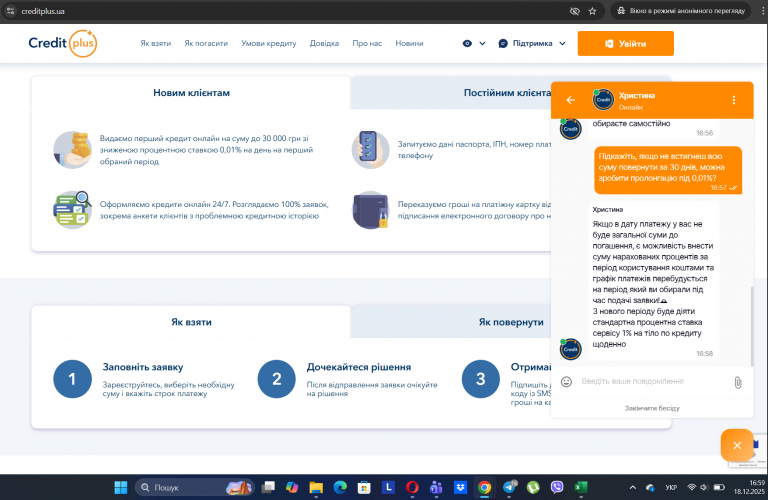
Task: Switch to the Як повернути tab
Action: click(x=511, y=322)
